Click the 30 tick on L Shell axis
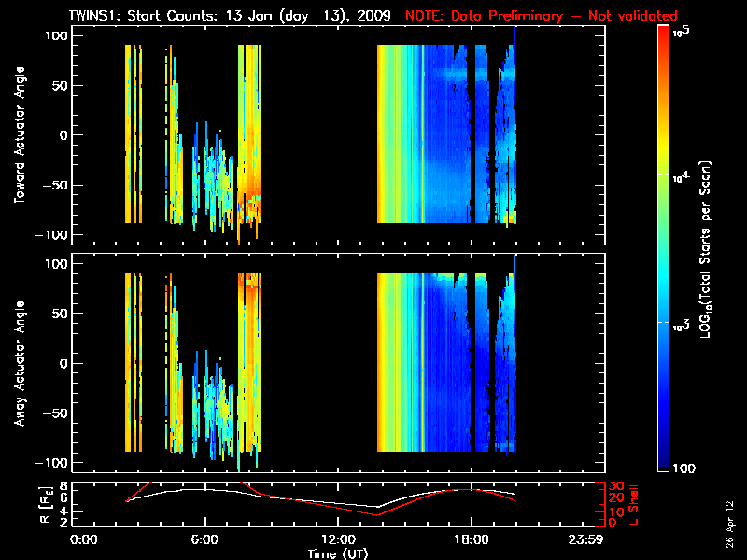The height and width of the screenshot is (560, 747). tap(616, 486)
